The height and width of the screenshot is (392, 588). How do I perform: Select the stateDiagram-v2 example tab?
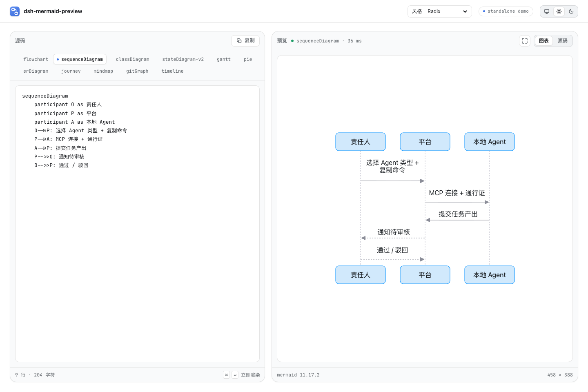click(x=183, y=59)
